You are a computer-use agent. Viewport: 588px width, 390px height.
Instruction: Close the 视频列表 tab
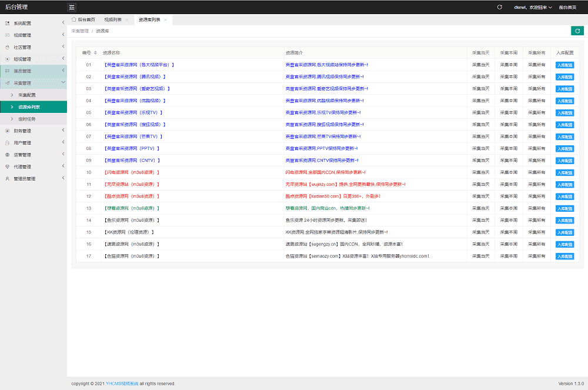(126, 20)
